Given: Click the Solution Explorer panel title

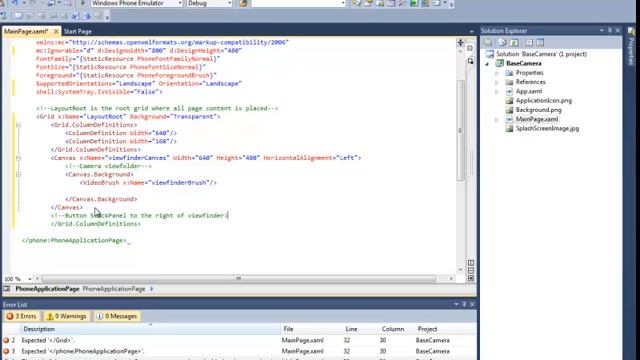Looking at the screenshot, I should click(504, 31).
